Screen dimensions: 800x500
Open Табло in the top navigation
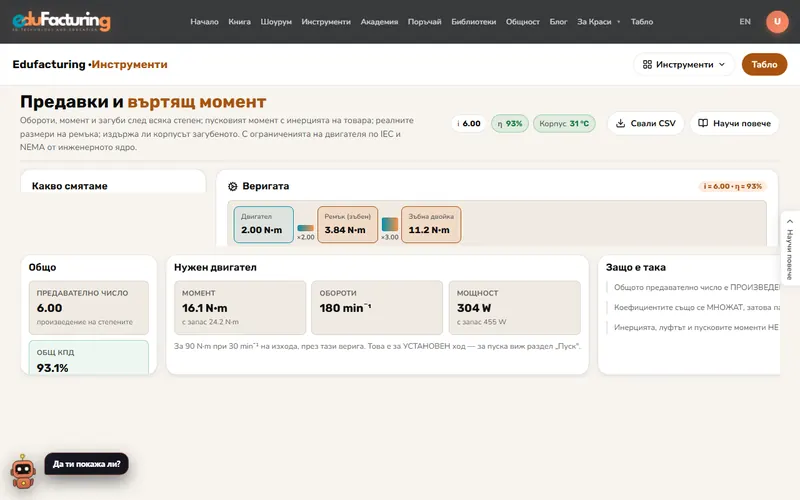642,21
